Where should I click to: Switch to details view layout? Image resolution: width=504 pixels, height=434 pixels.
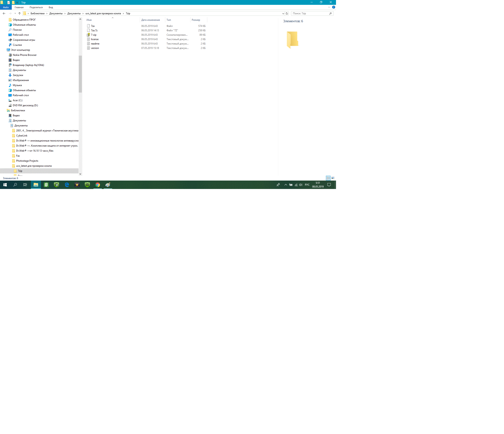tap(328, 178)
